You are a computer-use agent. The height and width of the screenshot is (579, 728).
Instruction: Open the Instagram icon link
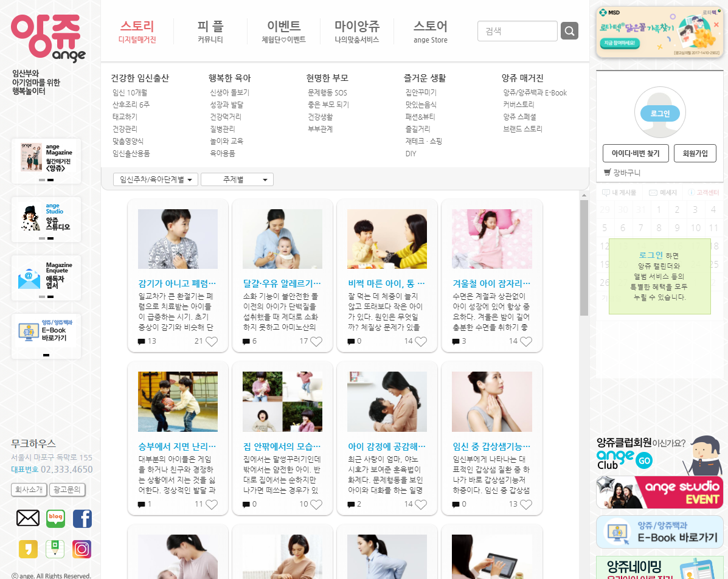click(81, 549)
